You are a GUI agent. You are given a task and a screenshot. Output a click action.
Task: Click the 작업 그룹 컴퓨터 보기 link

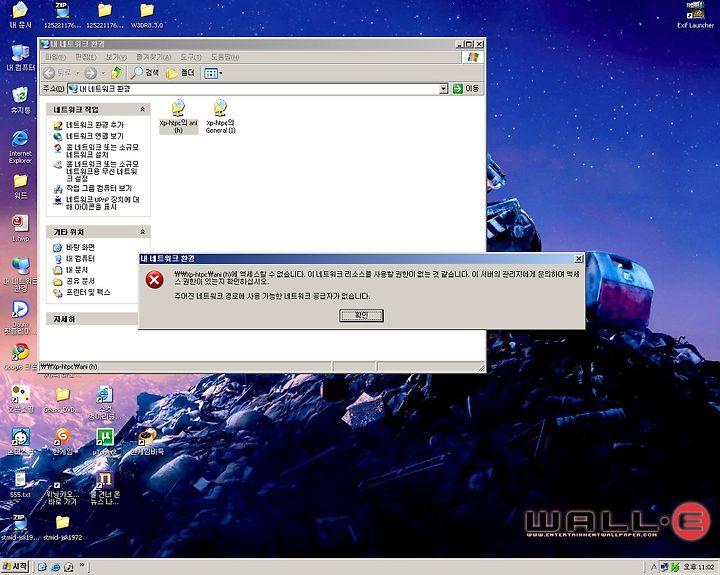tap(99, 188)
